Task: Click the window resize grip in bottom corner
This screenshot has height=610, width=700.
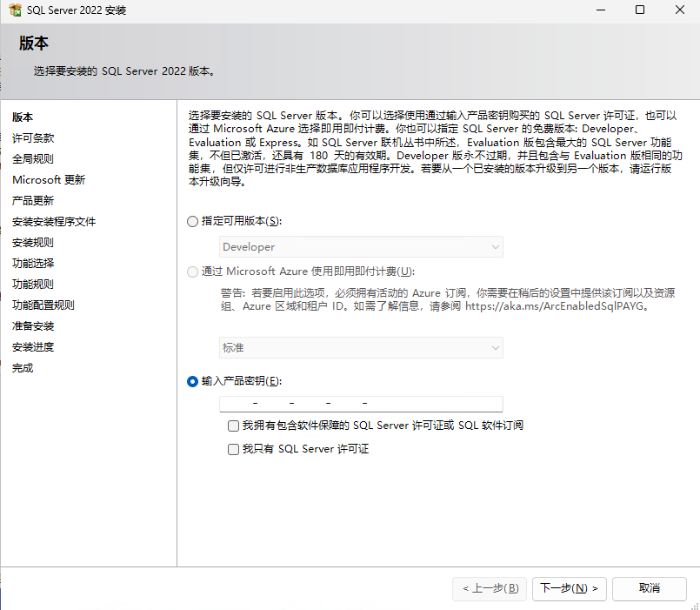Action: 695,606
